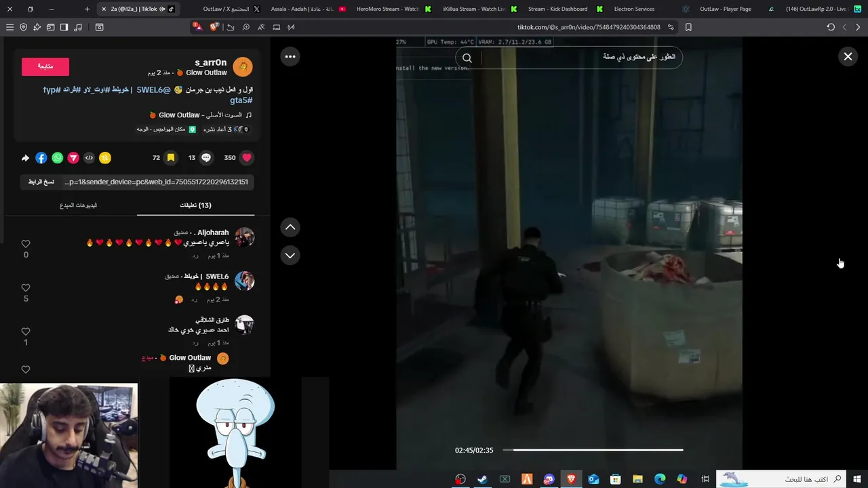Click the tab search toolbar icon
The image size is (868, 488).
point(99,27)
